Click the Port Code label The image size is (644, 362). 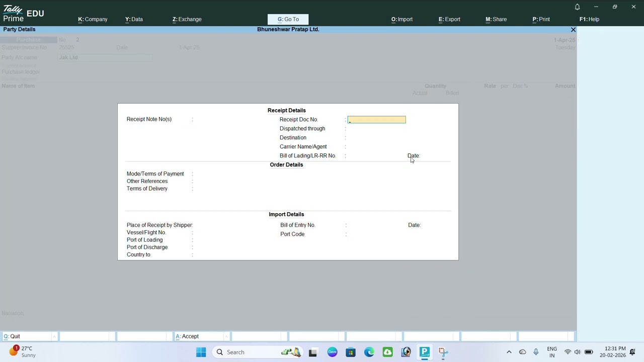click(x=292, y=234)
